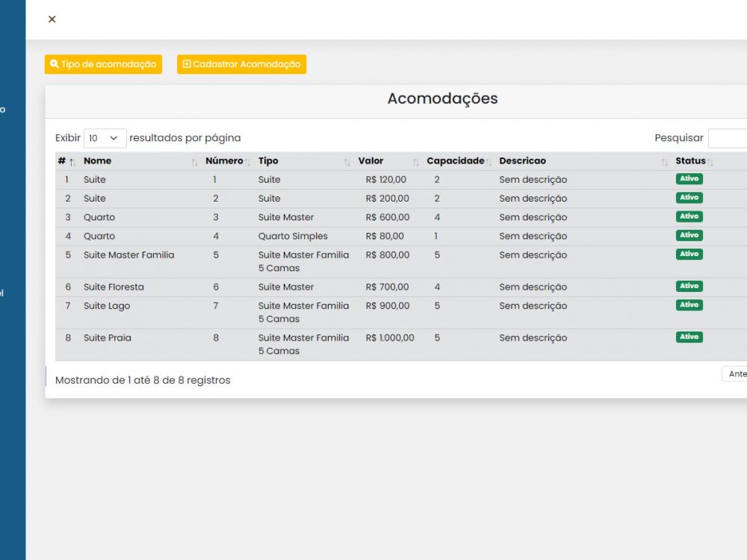747x560 pixels.
Task: Expand the results per page dropdown
Action: tap(105, 138)
